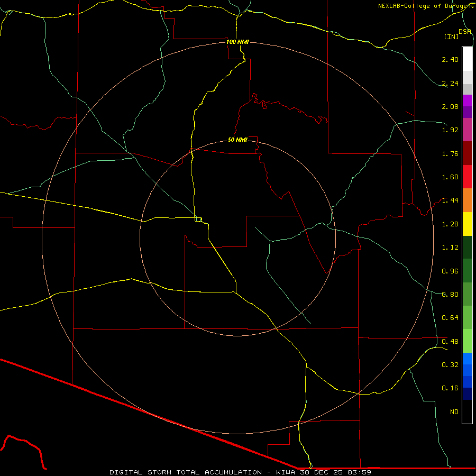Click the ND legend label
476x476 pixels.
coord(454,412)
